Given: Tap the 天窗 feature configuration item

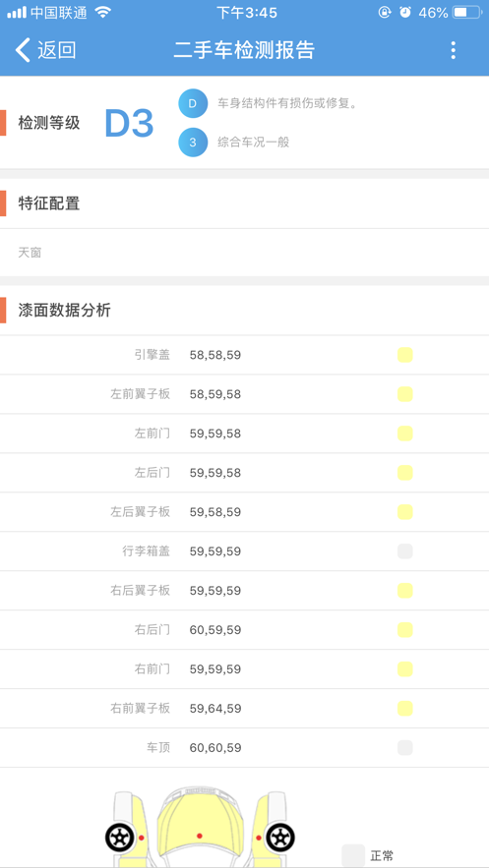Looking at the screenshot, I should [30, 253].
